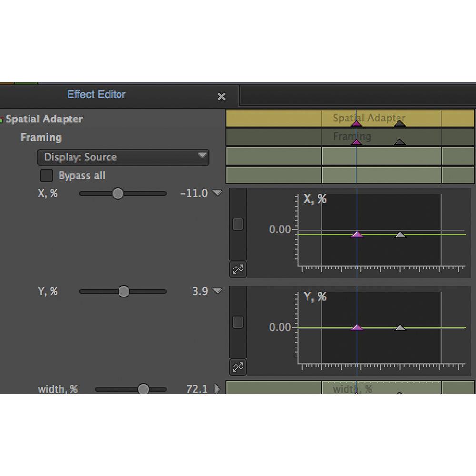
Task: Select the gray keyframe triangle in the X,% graph
Action: (x=400, y=234)
